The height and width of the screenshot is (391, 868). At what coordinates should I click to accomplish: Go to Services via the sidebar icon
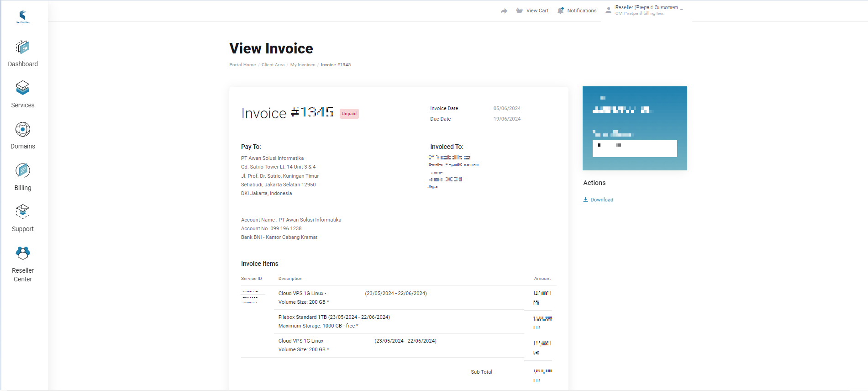coord(23,88)
